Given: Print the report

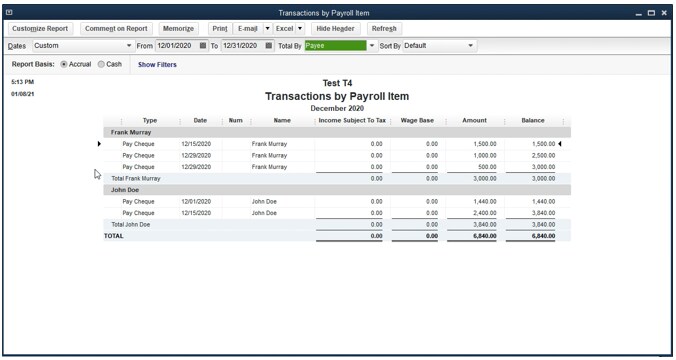Looking at the screenshot, I should tap(220, 28).
